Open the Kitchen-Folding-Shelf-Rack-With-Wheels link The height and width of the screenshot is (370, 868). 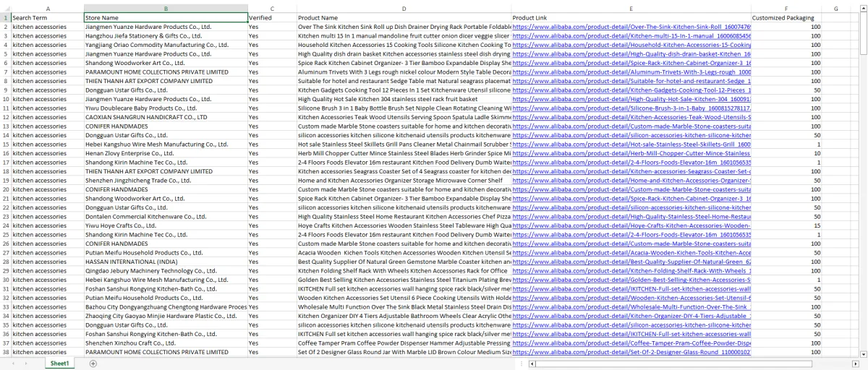point(631,270)
